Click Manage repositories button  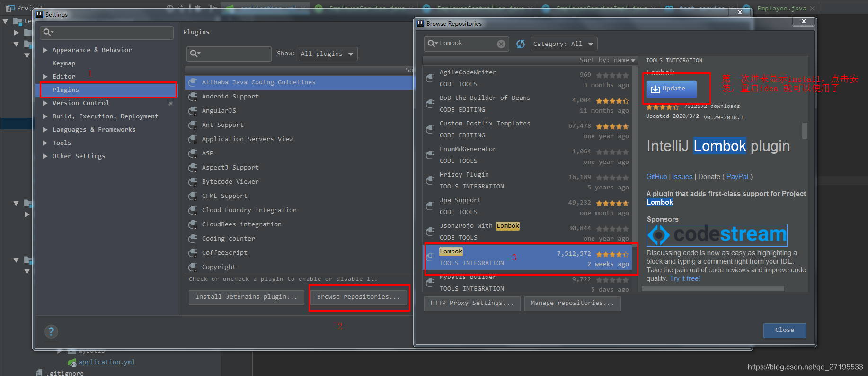pyautogui.click(x=572, y=303)
